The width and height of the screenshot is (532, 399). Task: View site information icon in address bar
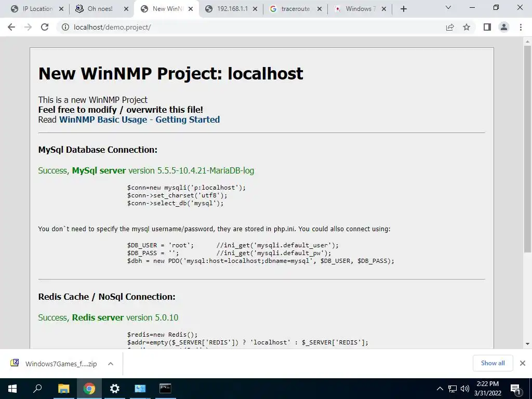65,27
